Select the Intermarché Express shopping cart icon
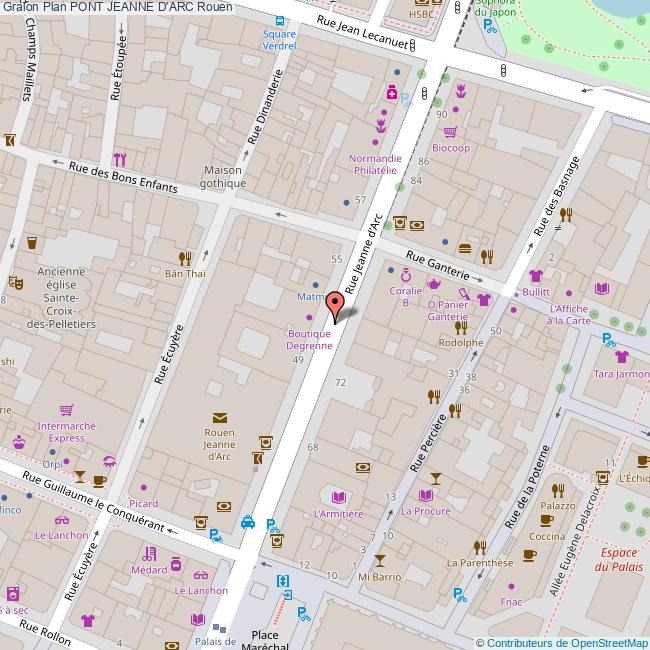Screen dimensions: 650x650 (x=66, y=410)
